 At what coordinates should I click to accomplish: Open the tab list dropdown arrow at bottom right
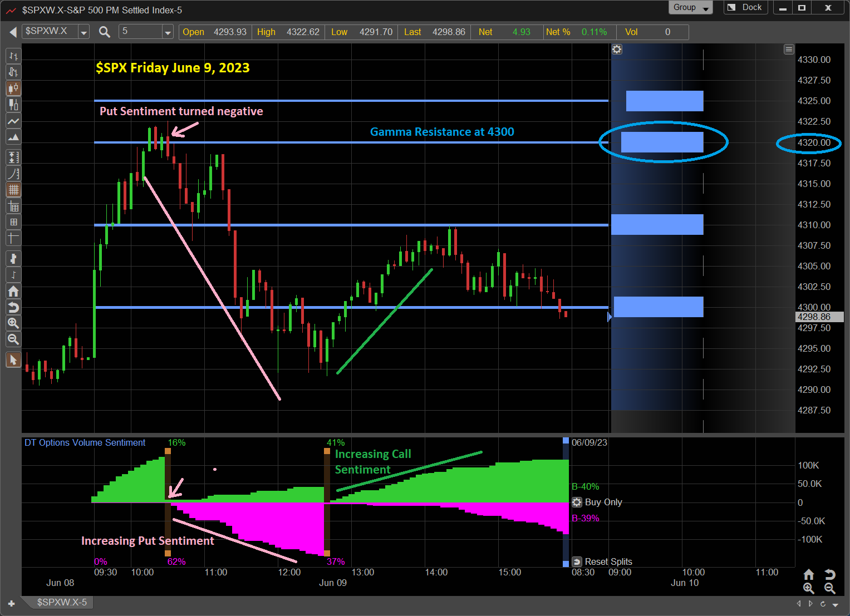tap(835, 604)
